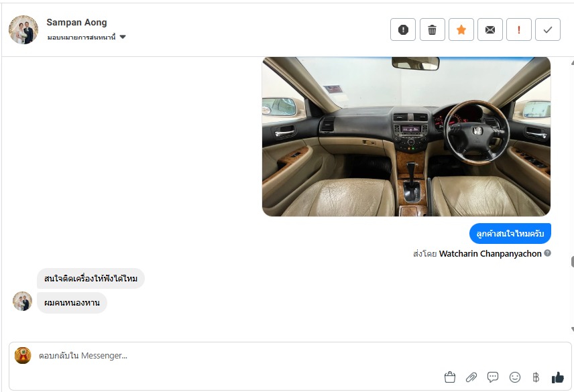This screenshot has height=392, width=574.
Task: Click the Watcharin Chanpanyachon sender name
Action: click(x=490, y=253)
